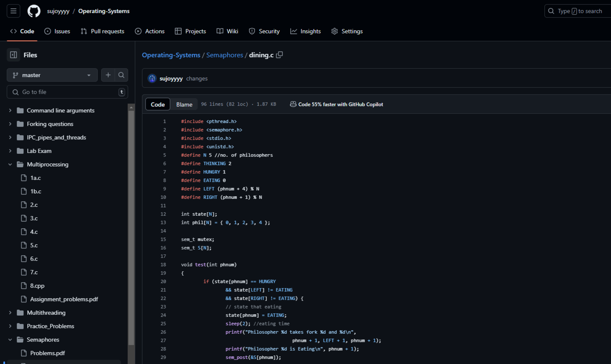The image size is (611, 364).
Task: Click the GitHub Copilot promo link
Action: (336, 105)
